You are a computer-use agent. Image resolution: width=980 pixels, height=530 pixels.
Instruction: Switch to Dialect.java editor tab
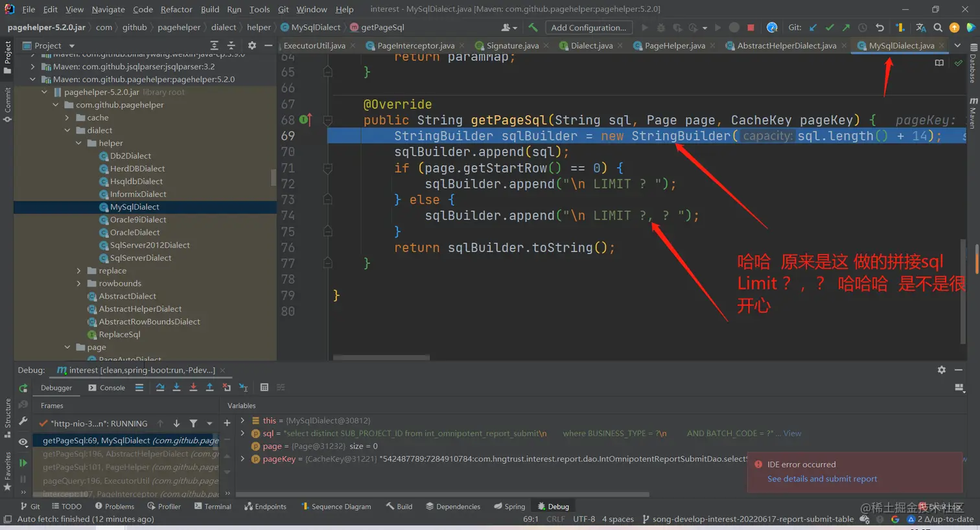[x=591, y=45]
